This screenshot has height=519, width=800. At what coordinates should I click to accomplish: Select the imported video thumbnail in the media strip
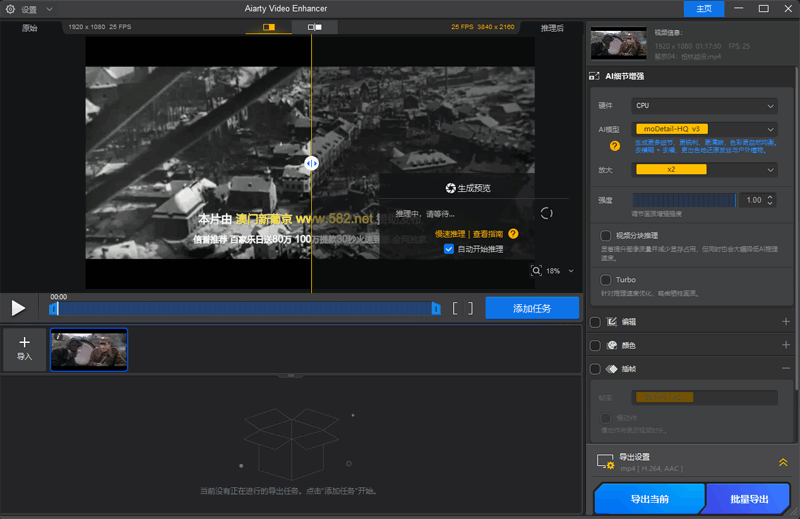click(89, 350)
